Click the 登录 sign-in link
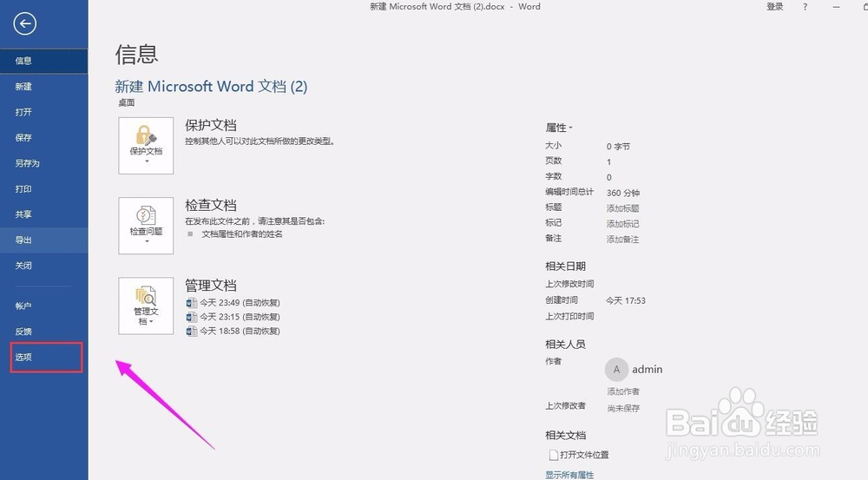The width and height of the screenshot is (868, 480). [x=775, y=7]
